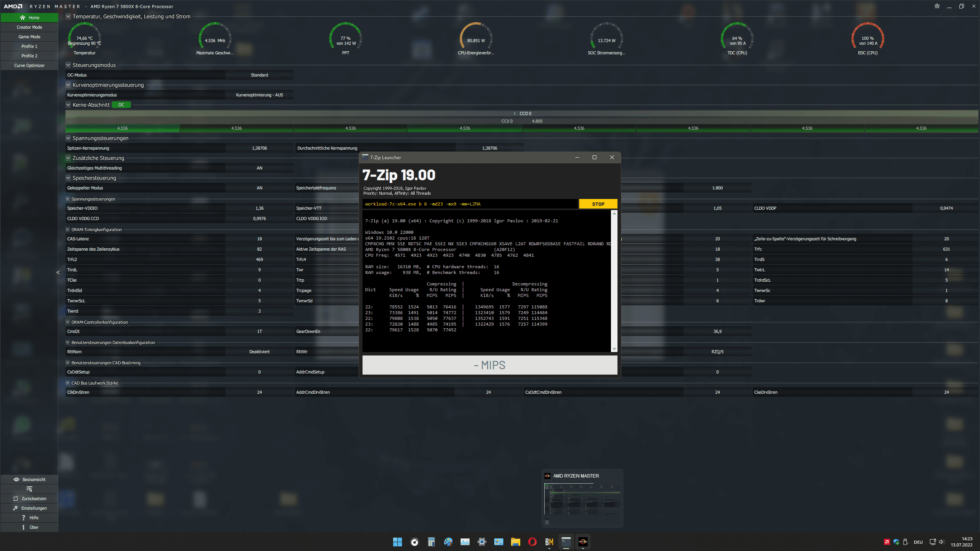980x551 pixels.
Task: Click the green OC badge next to Kerne-Abschnitt
Action: pos(121,105)
